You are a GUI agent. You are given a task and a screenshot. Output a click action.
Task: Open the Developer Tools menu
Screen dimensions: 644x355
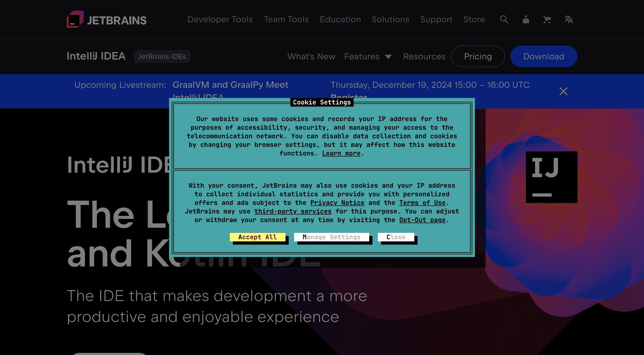[220, 20]
